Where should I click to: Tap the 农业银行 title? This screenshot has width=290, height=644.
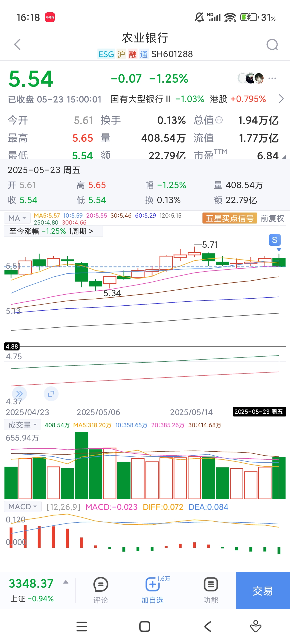[x=145, y=38]
